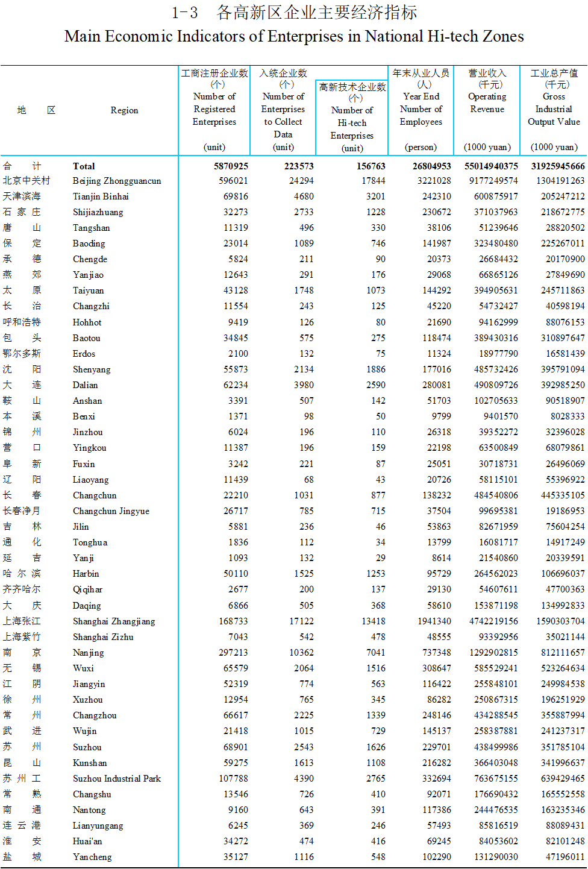Select the 'Total' row label

(84, 166)
